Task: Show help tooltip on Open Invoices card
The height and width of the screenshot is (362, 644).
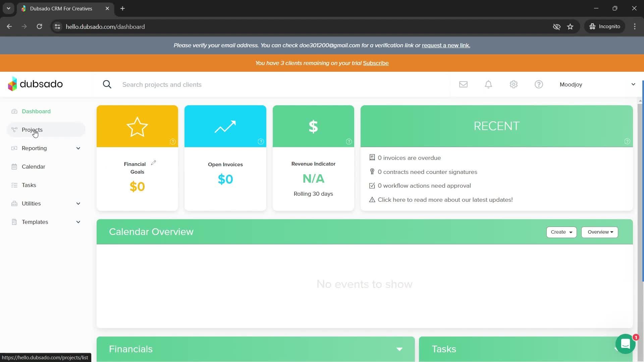Action: 261,141
